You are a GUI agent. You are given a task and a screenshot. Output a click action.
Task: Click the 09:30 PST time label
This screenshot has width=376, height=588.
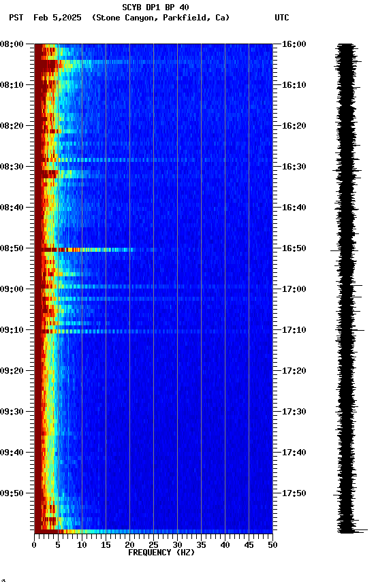tap(12, 412)
